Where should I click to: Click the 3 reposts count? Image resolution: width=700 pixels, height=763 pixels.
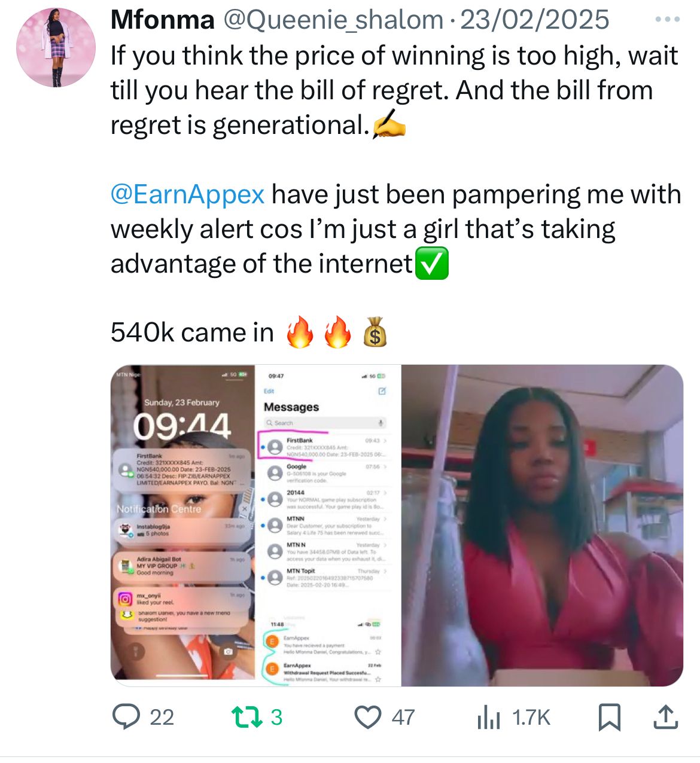(276, 718)
